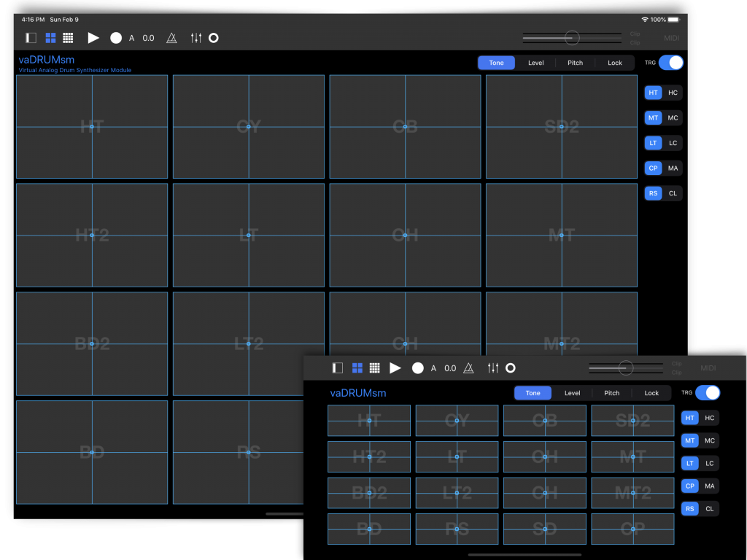
Task: Toggle the sidebar panel icon in larger window
Action: (31, 38)
